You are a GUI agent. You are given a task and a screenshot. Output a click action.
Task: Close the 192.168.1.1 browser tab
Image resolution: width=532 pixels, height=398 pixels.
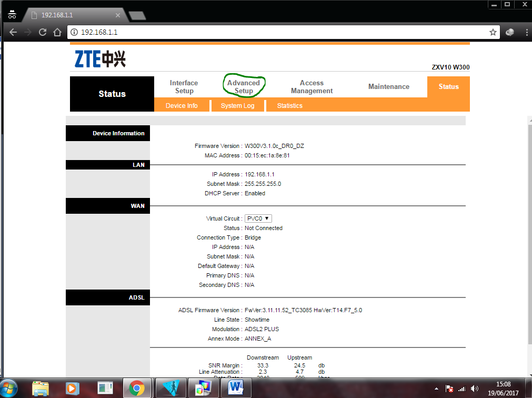(x=118, y=15)
